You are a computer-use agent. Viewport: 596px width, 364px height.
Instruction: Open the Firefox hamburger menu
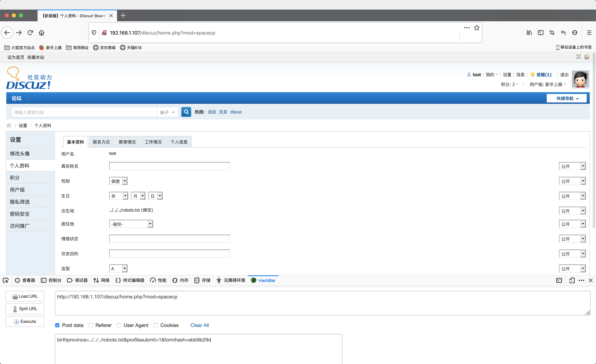589,33
